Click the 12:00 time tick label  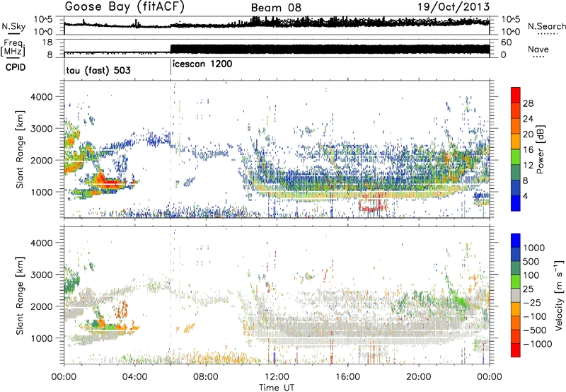277,377
